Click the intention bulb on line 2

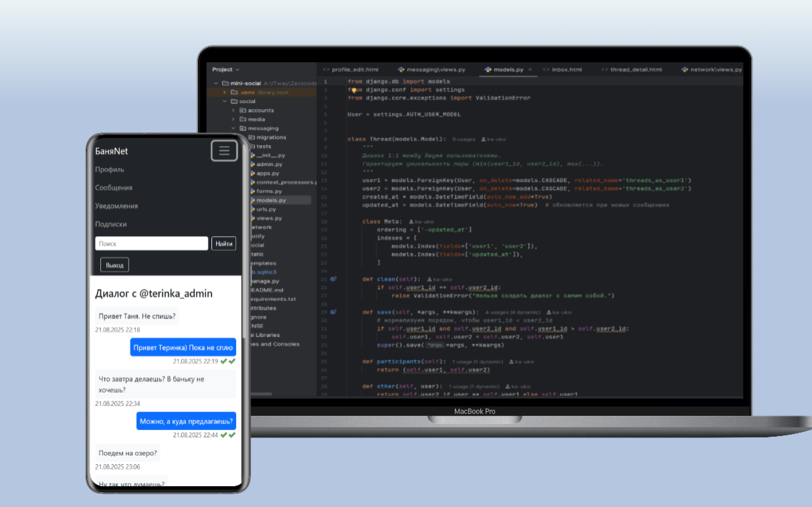[x=354, y=90]
